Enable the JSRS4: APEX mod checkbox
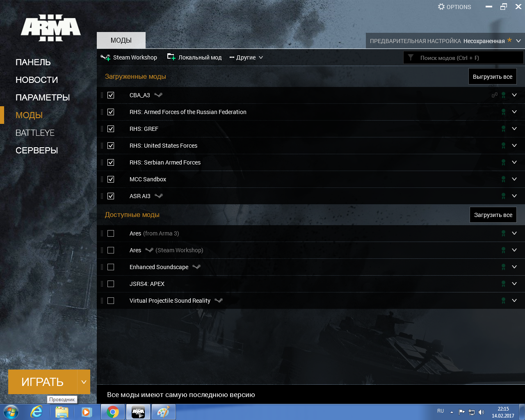Screen dimensions: 525x420 pyautogui.click(x=111, y=284)
